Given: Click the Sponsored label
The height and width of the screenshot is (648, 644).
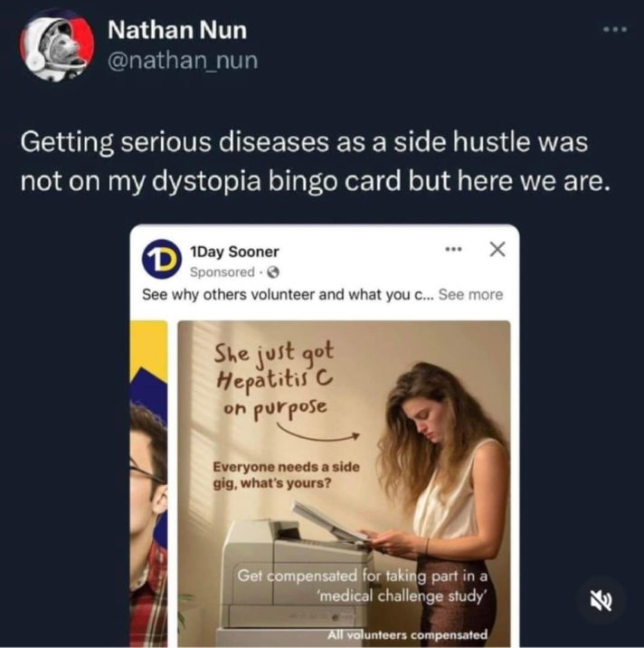Looking at the screenshot, I should (x=223, y=272).
